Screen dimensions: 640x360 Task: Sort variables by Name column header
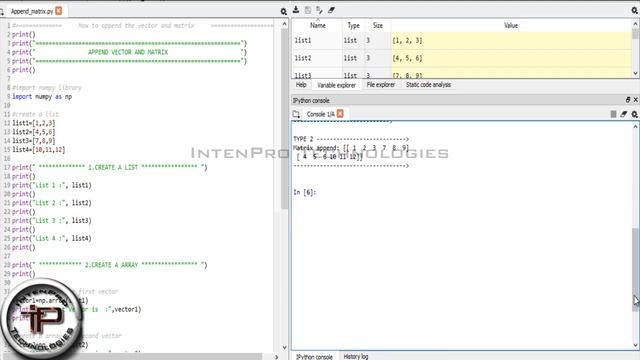318,25
